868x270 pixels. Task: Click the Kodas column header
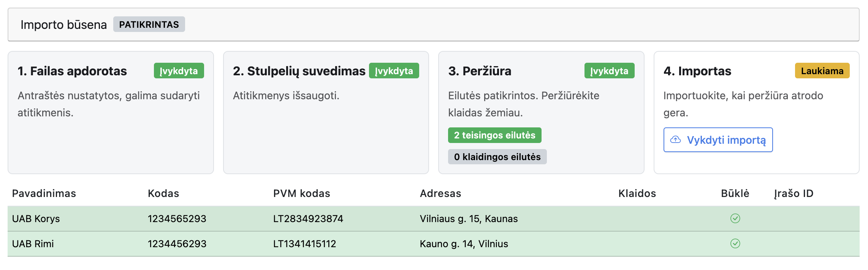point(163,194)
